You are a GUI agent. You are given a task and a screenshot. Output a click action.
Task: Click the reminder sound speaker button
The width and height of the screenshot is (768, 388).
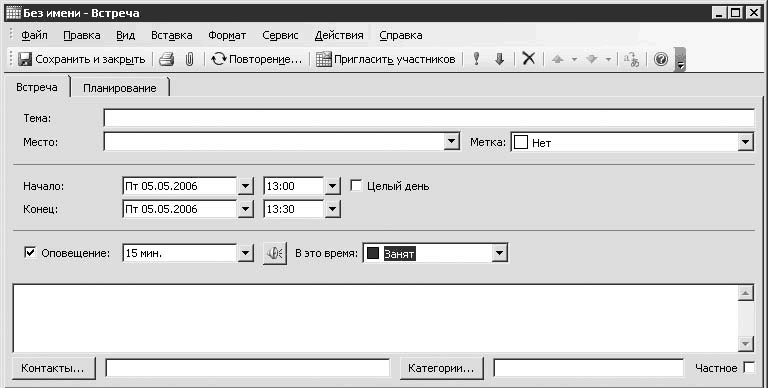click(x=275, y=253)
